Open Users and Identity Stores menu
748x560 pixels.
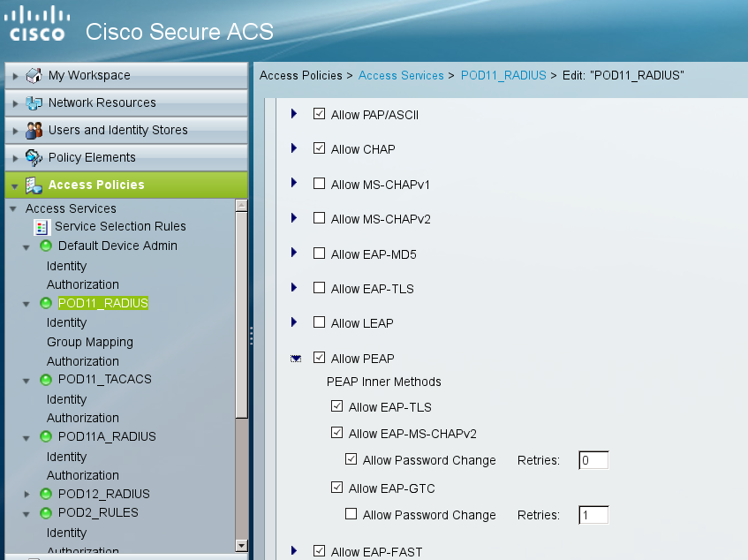pos(126,130)
